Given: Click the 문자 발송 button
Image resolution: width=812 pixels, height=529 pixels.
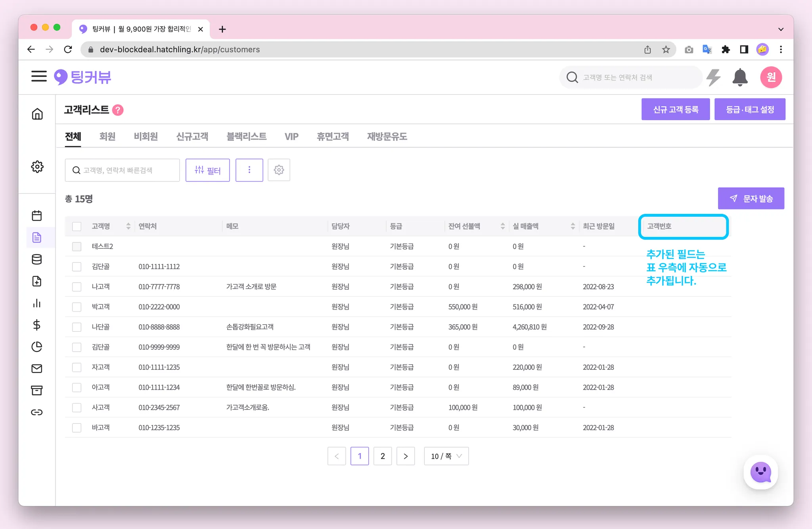Looking at the screenshot, I should pos(751,198).
